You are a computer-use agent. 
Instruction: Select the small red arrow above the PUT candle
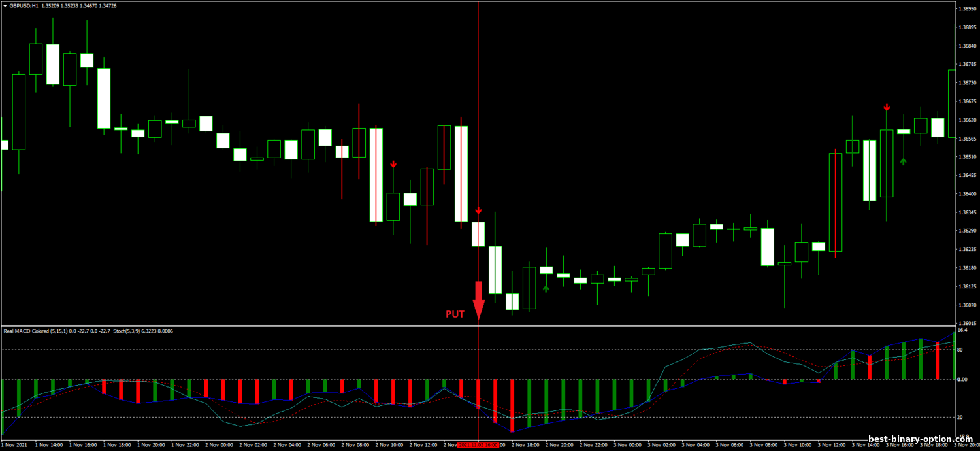click(478, 210)
